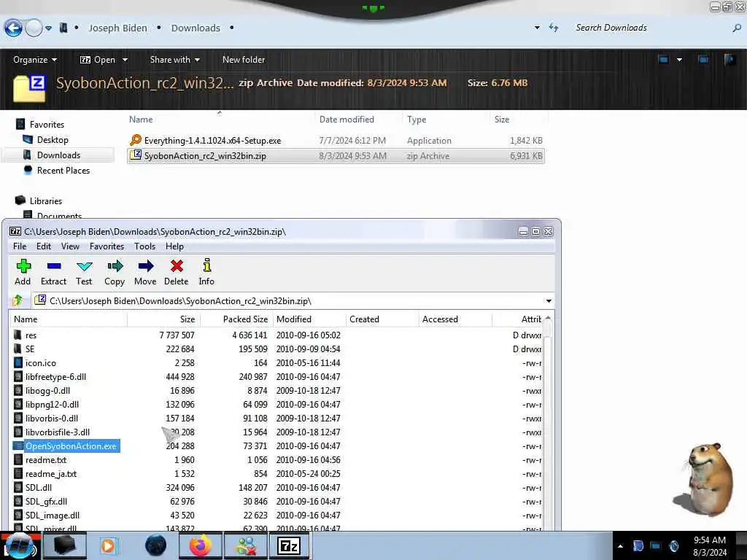Screen dimensions: 747x560
Task: Open Explorer recent pages dropdown arrow
Action: click(49, 28)
